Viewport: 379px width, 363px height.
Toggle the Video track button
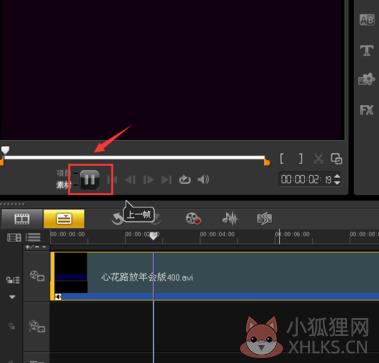[x=37, y=276]
